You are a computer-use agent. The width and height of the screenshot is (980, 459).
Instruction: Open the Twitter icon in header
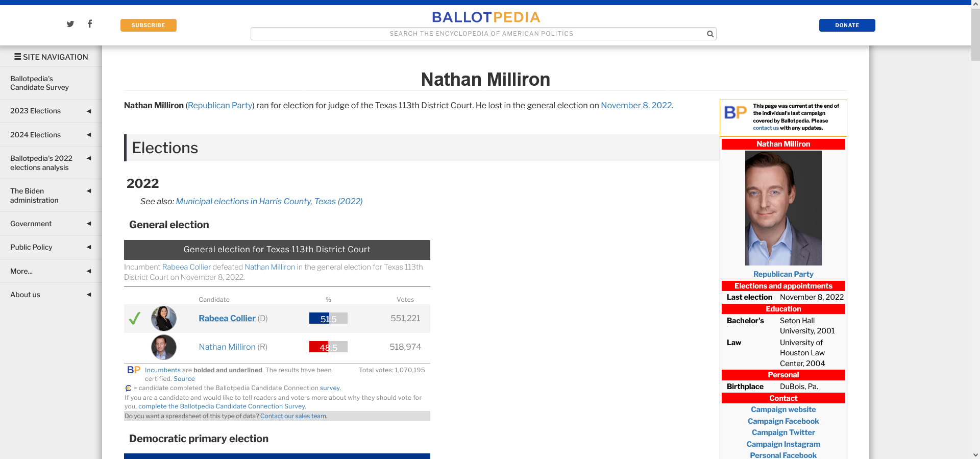70,24
